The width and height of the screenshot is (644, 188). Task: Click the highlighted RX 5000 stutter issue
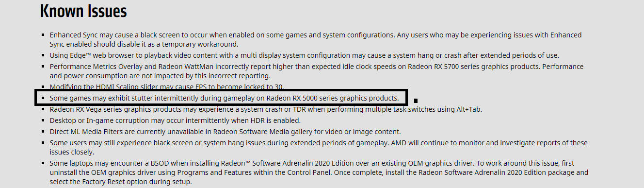225,98
